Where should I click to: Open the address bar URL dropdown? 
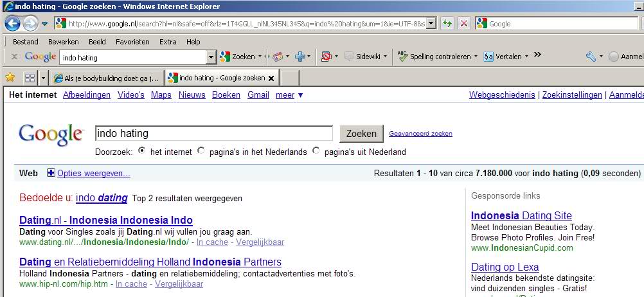[x=431, y=24]
